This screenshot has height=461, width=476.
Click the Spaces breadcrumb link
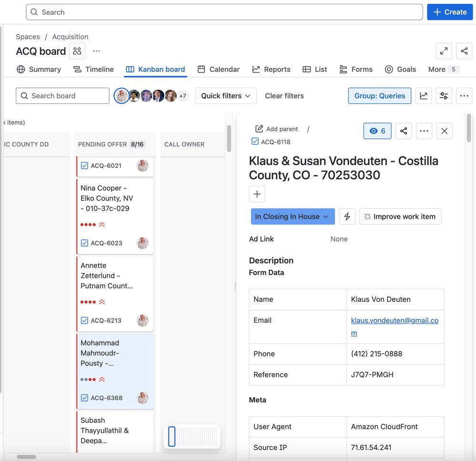click(28, 37)
